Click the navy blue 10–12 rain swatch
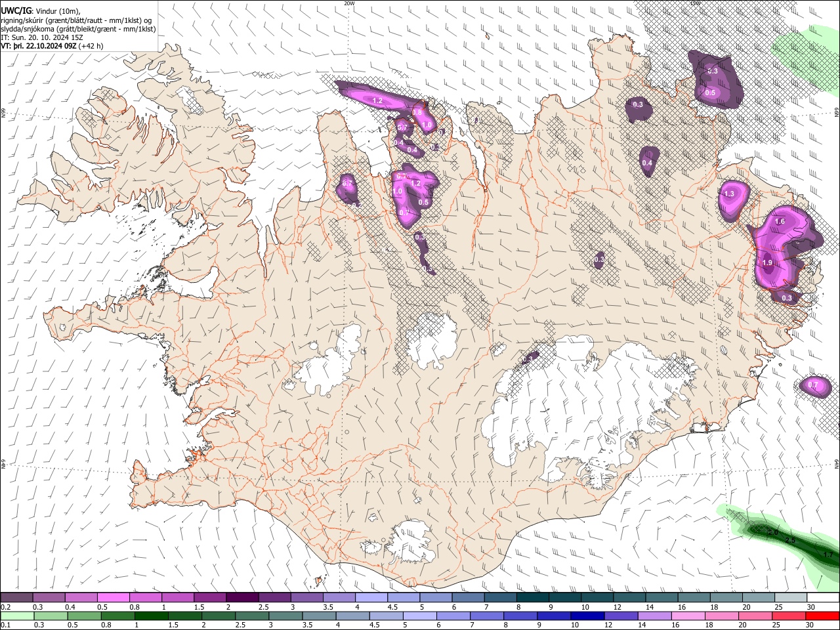 [587, 616]
